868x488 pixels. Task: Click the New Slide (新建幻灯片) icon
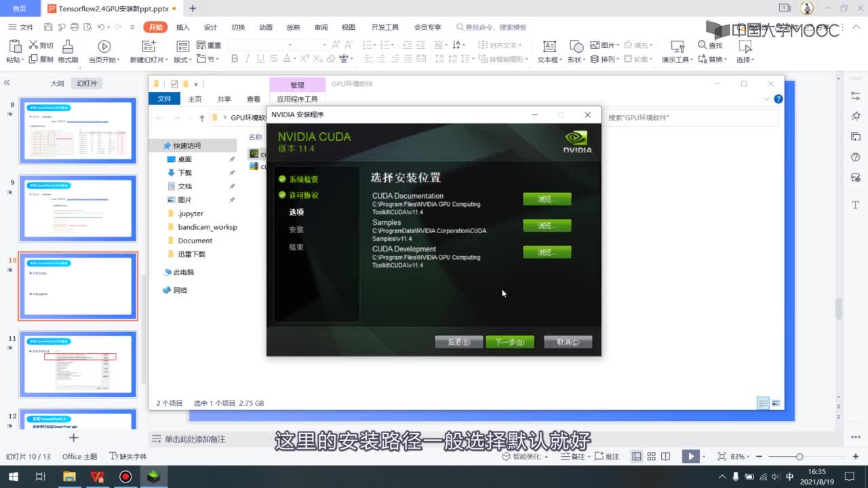coord(149,46)
